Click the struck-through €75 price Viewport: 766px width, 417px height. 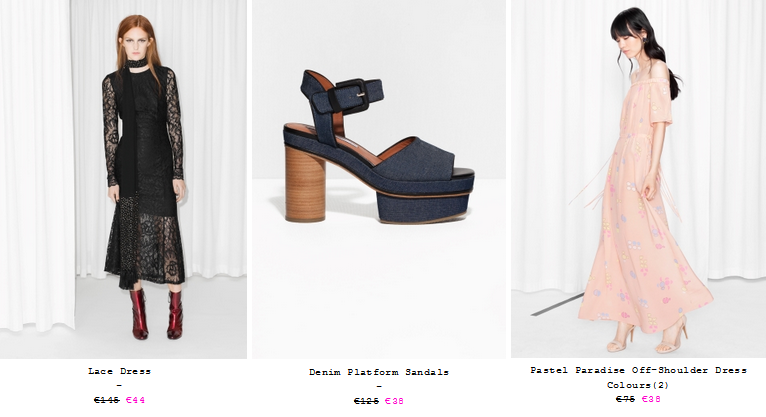(x=625, y=399)
